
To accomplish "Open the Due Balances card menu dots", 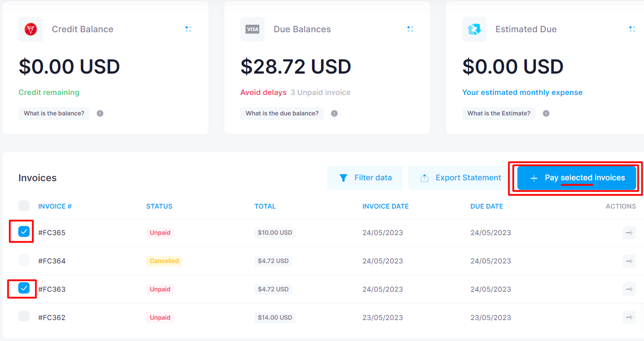I will pyautogui.click(x=410, y=29).
